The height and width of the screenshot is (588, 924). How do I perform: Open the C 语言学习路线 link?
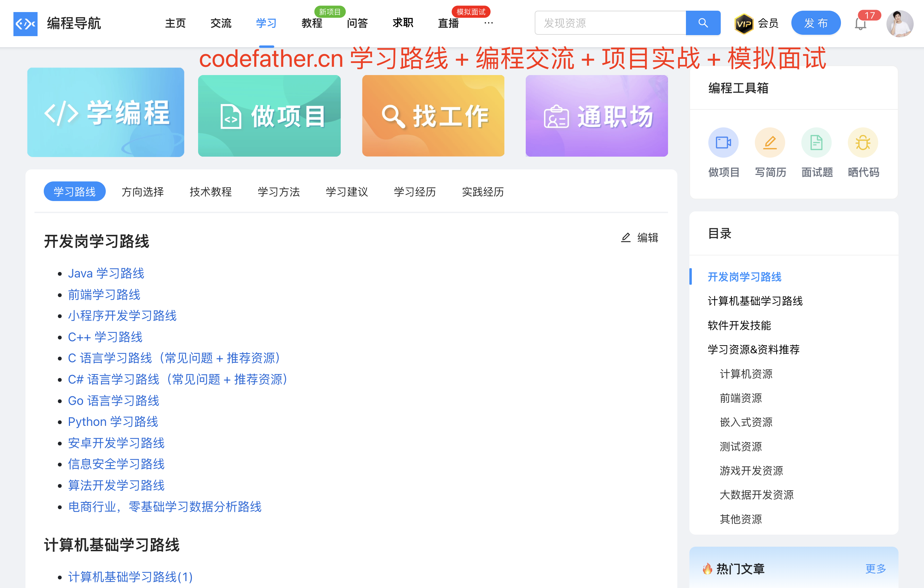click(x=176, y=358)
